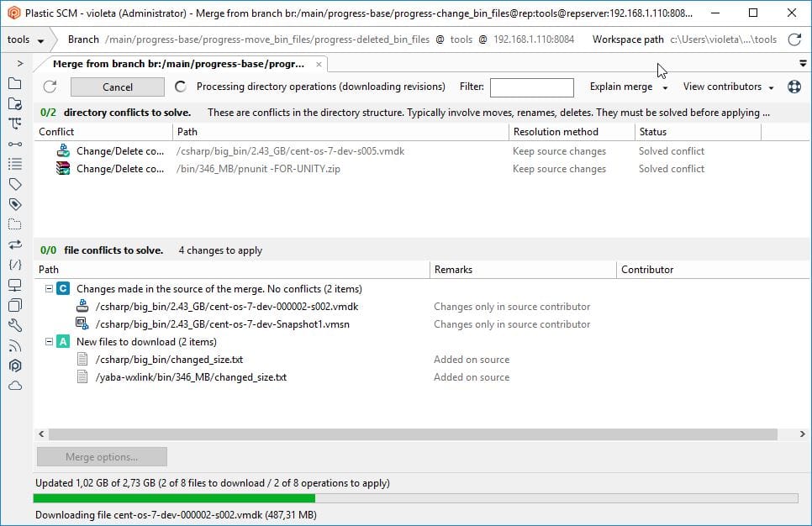The width and height of the screenshot is (812, 526).
Task: Click the refresh icon on the merge toolbar
Action: click(50, 87)
